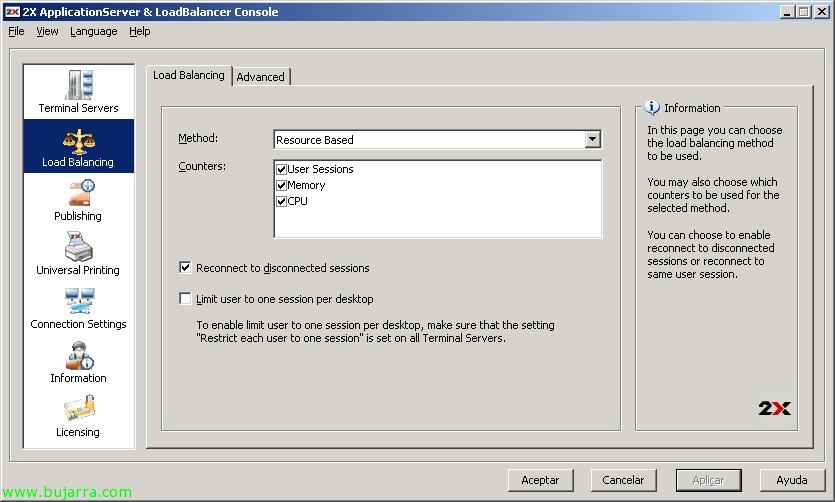The width and height of the screenshot is (835, 502).
Task: Select the Universal Printing label in sidebar
Action: click(x=78, y=270)
